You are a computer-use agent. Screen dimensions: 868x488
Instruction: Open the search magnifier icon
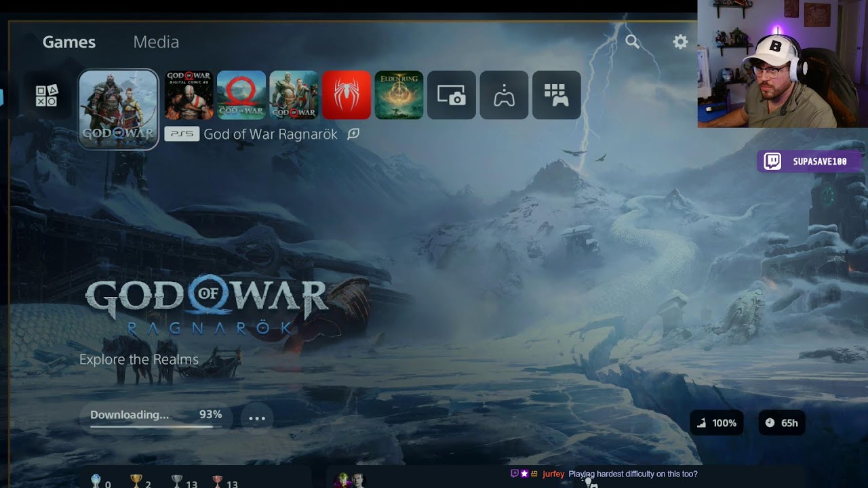632,42
